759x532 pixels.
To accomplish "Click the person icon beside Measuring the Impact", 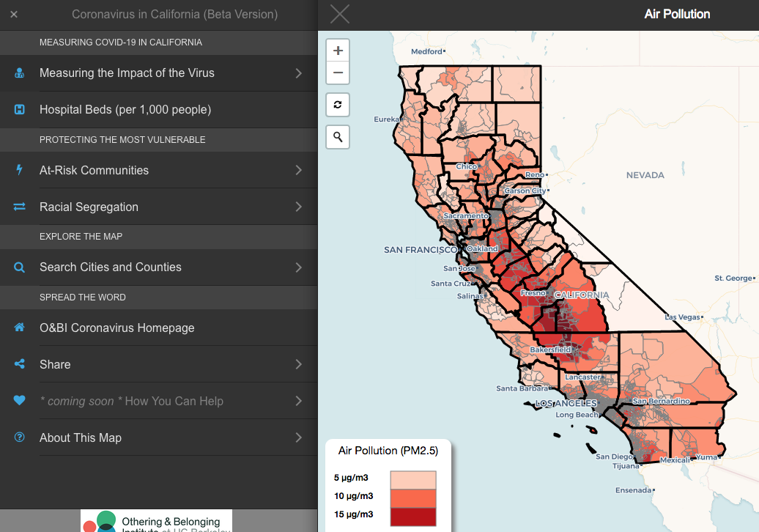I will pos(19,73).
